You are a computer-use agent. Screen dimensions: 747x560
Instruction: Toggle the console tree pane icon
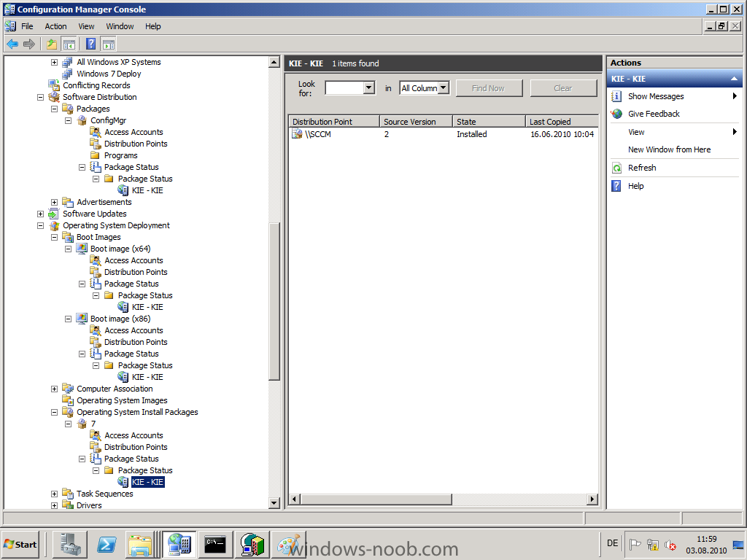[x=69, y=44]
